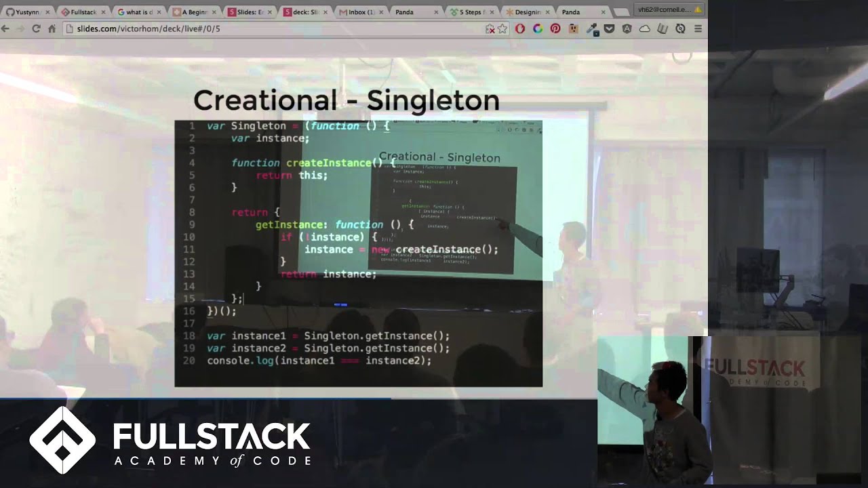Switch to the '5 Steps' tab
Screen dimensions: 868x488
pyautogui.click(x=472, y=12)
